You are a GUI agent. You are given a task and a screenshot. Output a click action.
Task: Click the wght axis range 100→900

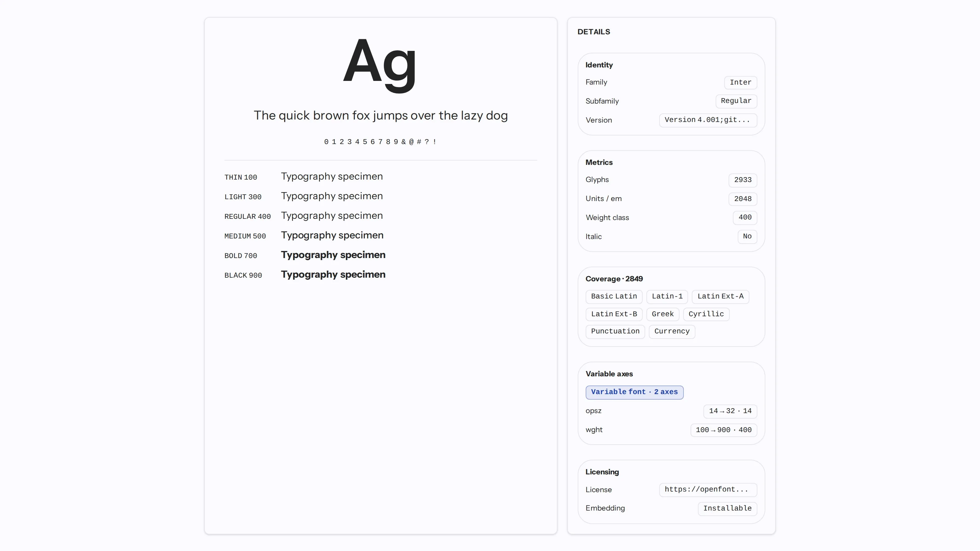point(724,430)
